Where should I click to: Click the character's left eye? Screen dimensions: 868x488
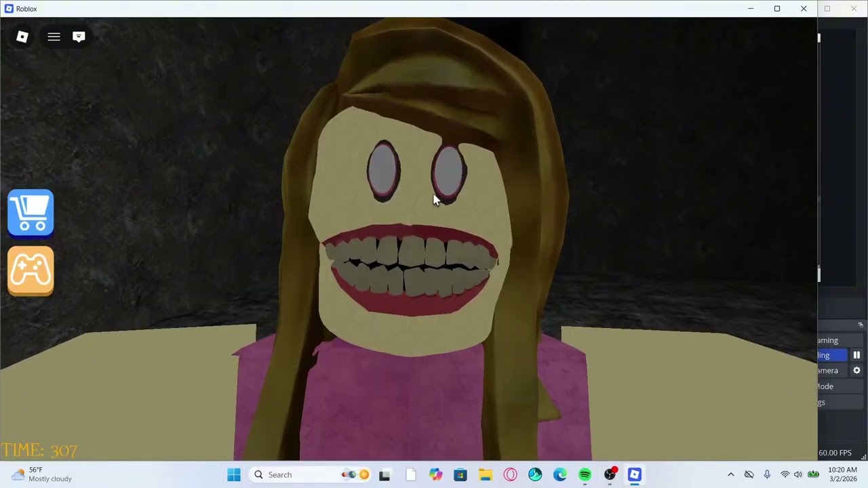click(x=383, y=171)
